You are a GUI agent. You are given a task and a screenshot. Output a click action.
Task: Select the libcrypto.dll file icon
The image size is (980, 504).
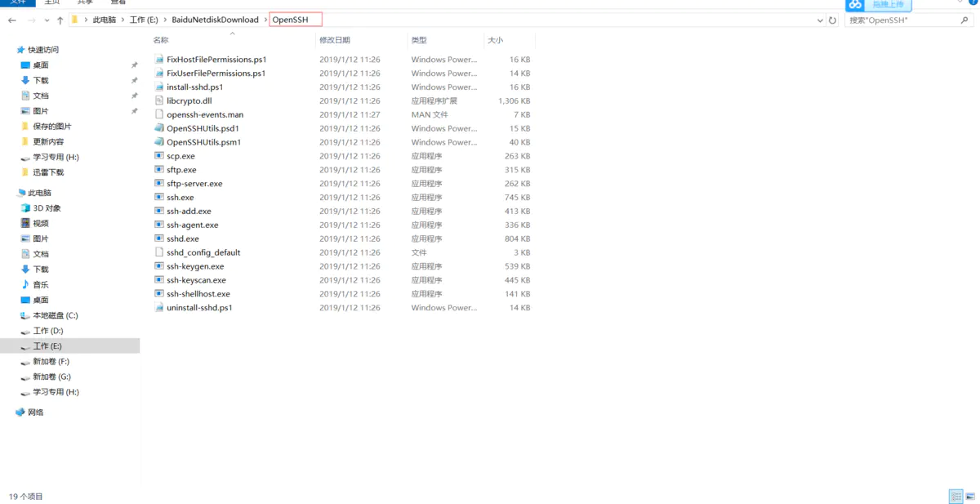click(159, 100)
